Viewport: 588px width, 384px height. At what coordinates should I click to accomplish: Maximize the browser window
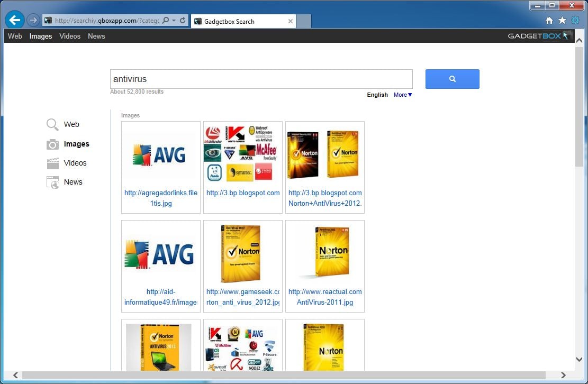pyautogui.click(x=552, y=5)
